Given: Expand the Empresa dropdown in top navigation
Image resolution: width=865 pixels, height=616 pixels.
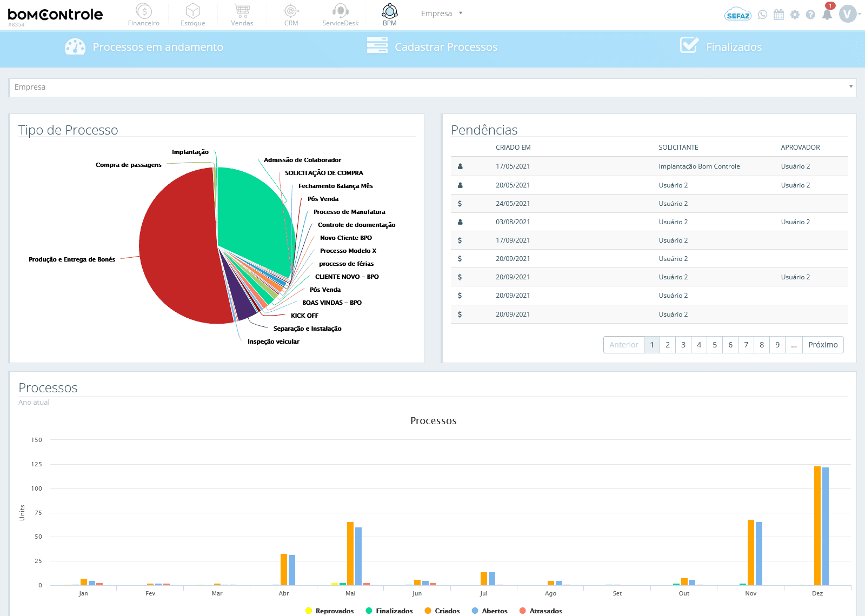Looking at the screenshot, I should click(x=442, y=14).
